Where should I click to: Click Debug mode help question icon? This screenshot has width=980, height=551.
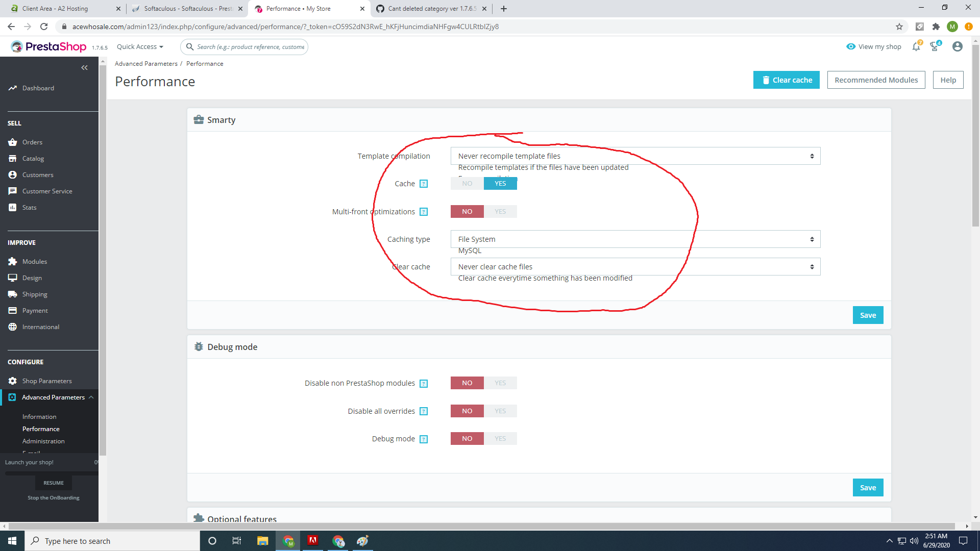(x=423, y=439)
